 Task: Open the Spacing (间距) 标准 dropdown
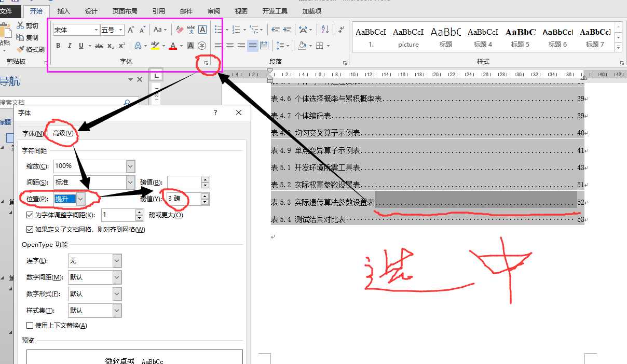130,182
